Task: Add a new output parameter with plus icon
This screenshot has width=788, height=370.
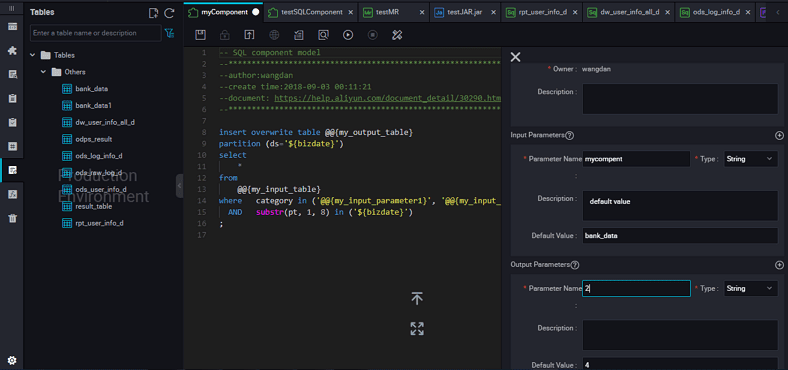Action: click(x=779, y=264)
